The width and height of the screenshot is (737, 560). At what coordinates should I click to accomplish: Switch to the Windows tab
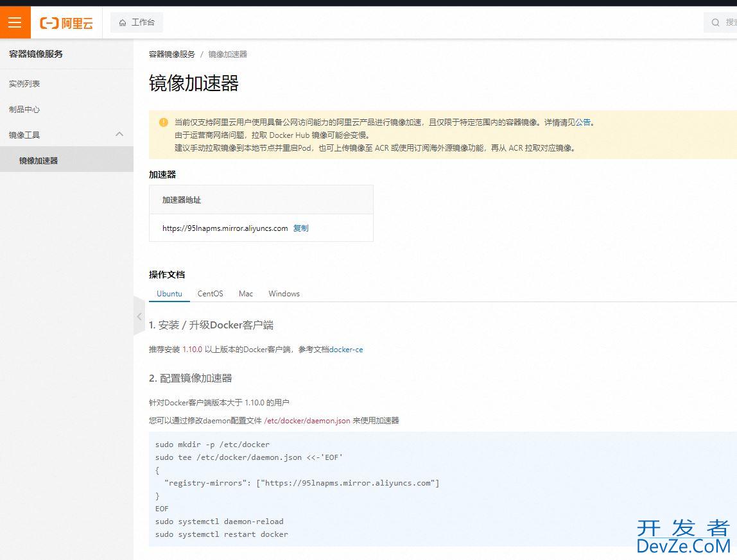(284, 294)
